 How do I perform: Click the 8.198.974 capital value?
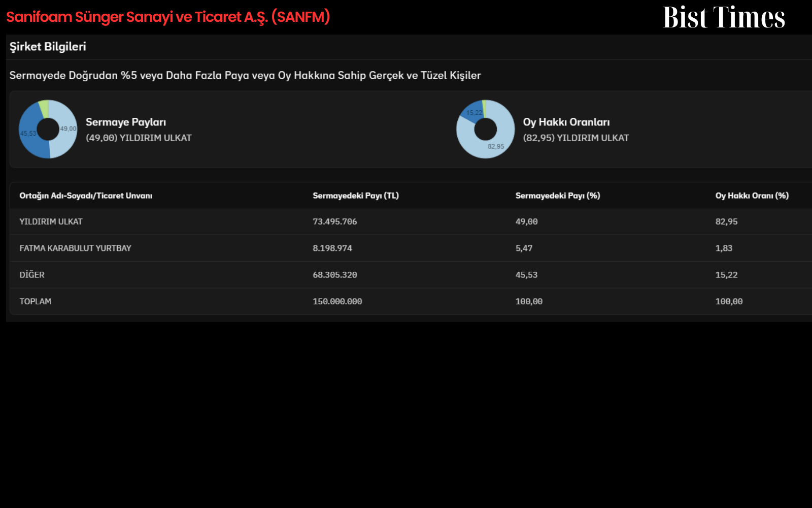(x=332, y=248)
